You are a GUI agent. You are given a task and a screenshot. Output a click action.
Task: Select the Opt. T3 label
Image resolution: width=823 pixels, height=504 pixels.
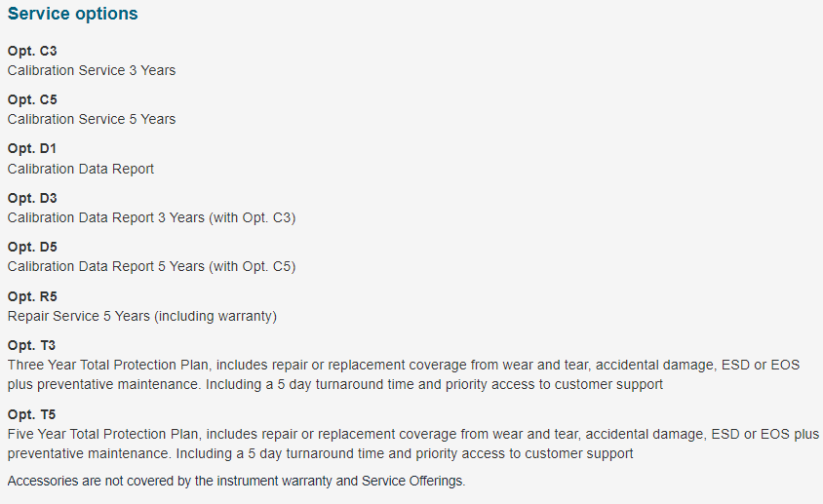click(x=31, y=345)
